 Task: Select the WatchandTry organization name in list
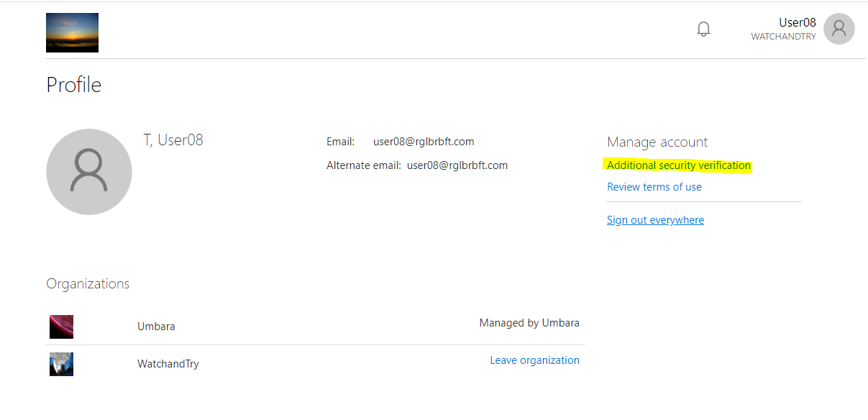[x=168, y=364]
